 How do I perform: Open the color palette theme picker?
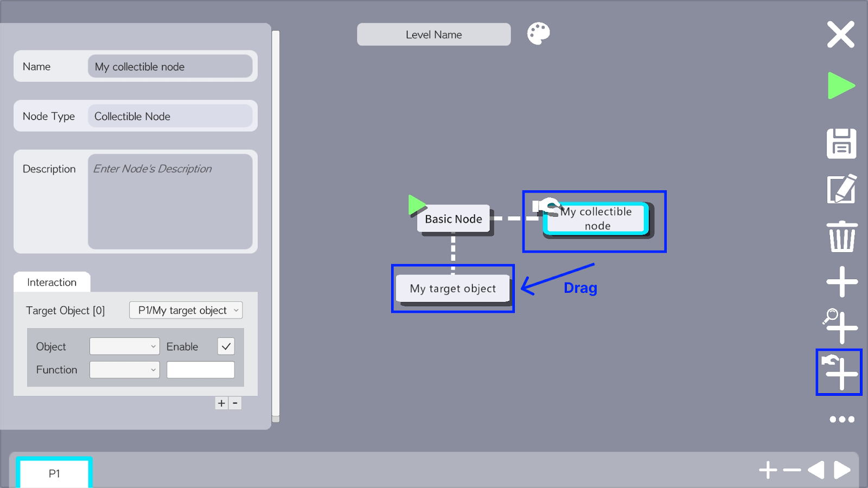[538, 34]
